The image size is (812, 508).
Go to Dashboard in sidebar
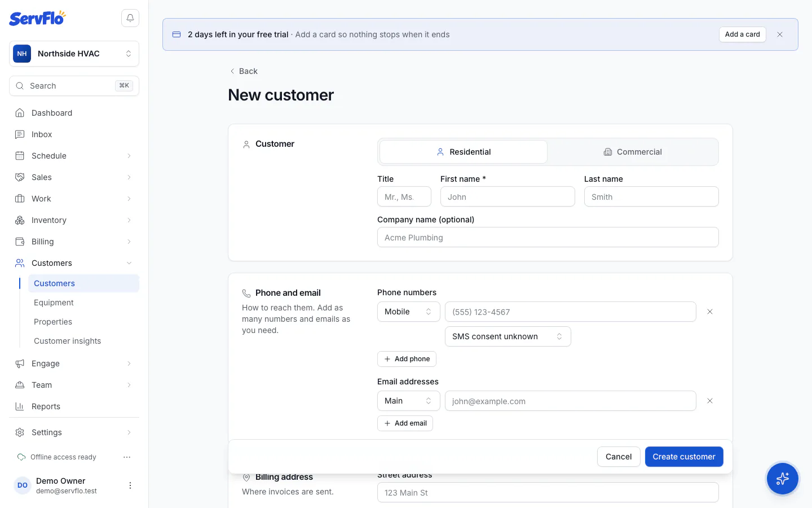74,113
